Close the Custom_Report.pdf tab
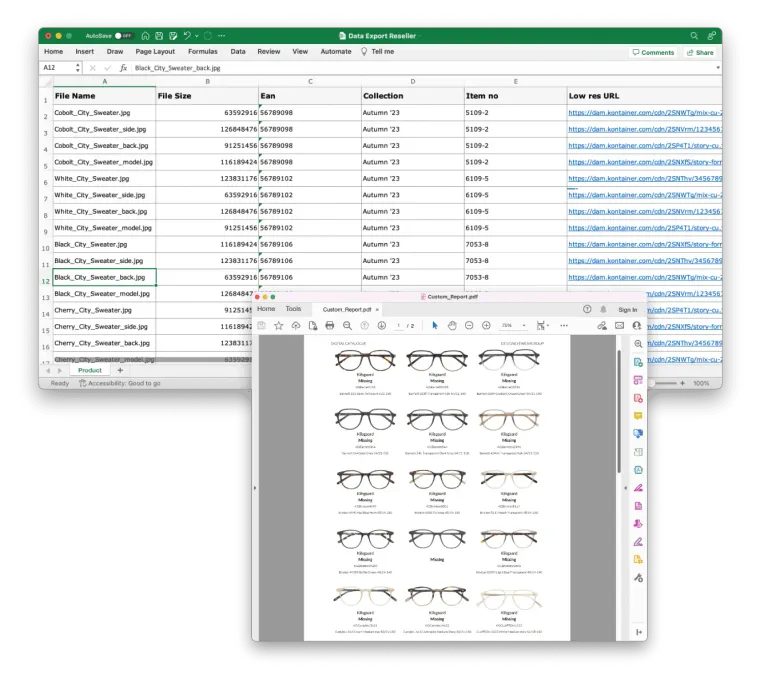768x686 pixels. point(377,310)
